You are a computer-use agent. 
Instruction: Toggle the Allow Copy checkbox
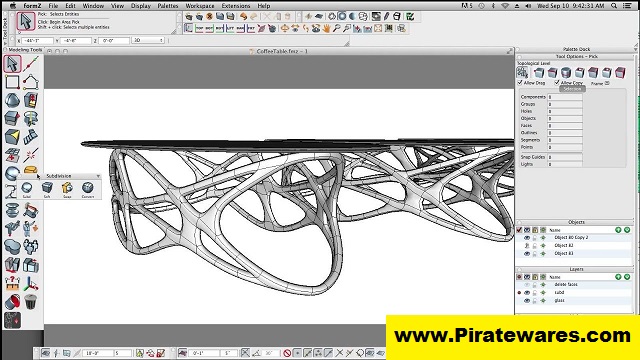pos(557,83)
